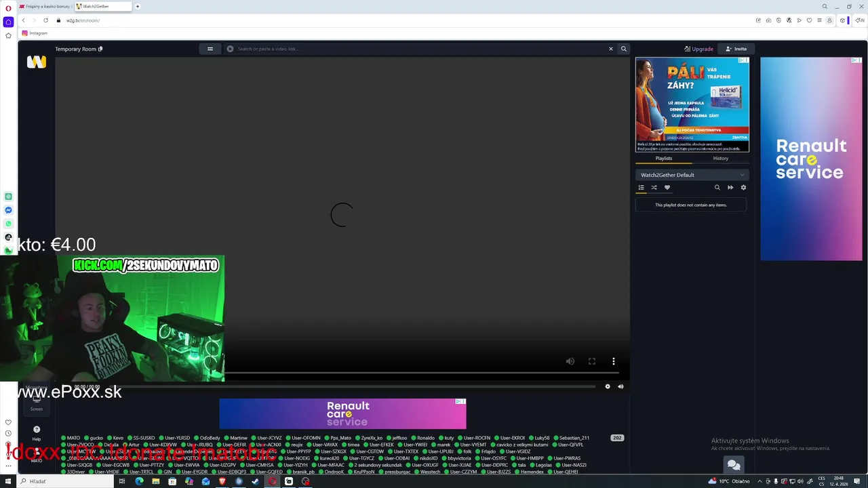Viewport: 868px width, 488px height.
Task: Switch to the Frispiny a kasino bonusy browser tab
Action: coord(45,6)
